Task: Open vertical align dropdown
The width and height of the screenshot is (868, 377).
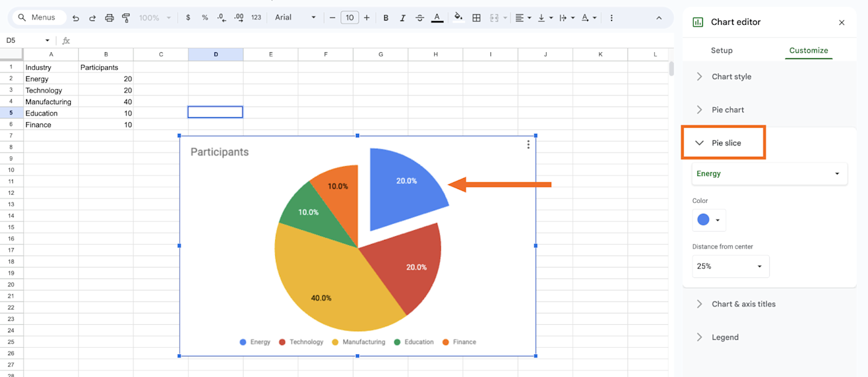Action: point(545,18)
